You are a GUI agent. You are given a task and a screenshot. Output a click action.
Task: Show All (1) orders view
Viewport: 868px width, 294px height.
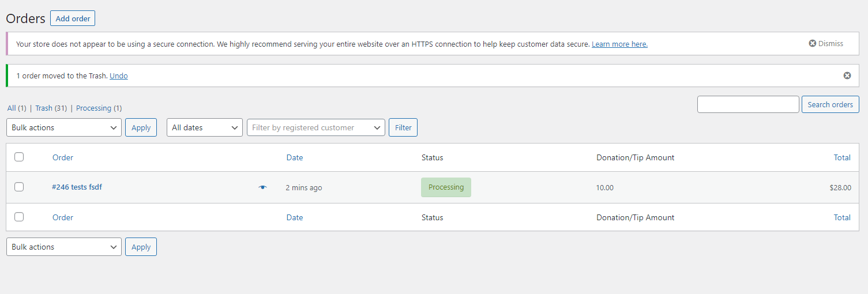(17, 108)
